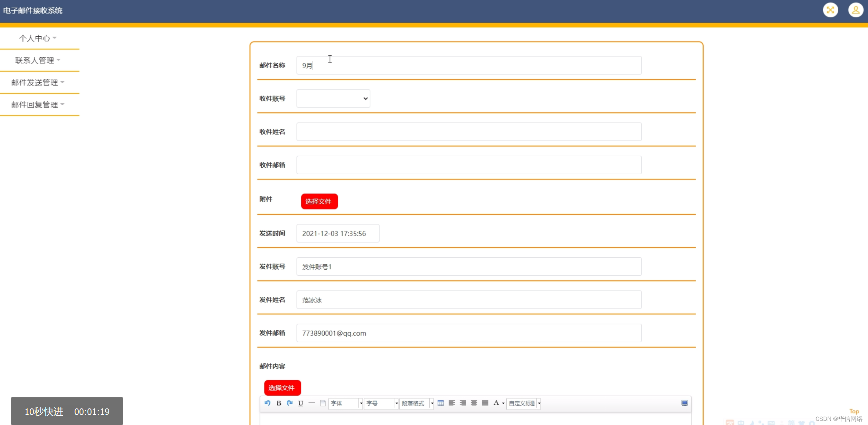
Task: Click the 10秒快进 fast-forward overlay button
Action: click(x=67, y=411)
